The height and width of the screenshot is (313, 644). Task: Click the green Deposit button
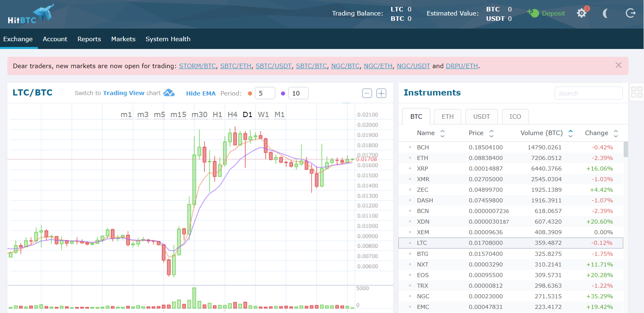[546, 13]
